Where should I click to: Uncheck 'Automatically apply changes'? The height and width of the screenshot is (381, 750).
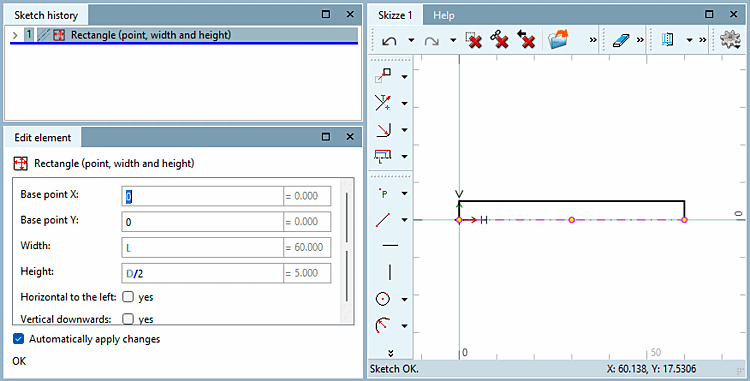18,339
